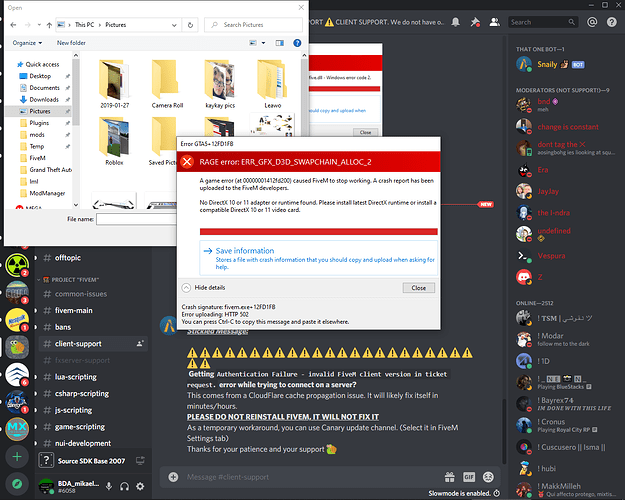Mute microphone in Discord user panel

[109, 486]
